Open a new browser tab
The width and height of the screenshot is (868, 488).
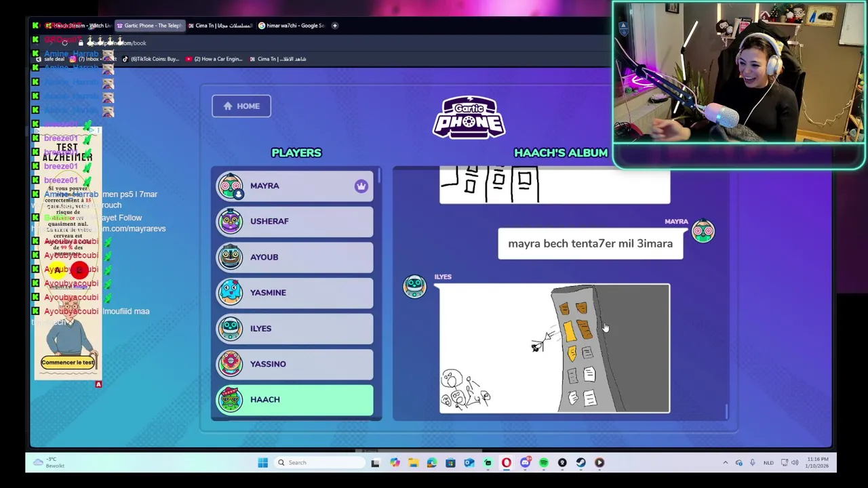(334, 25)
